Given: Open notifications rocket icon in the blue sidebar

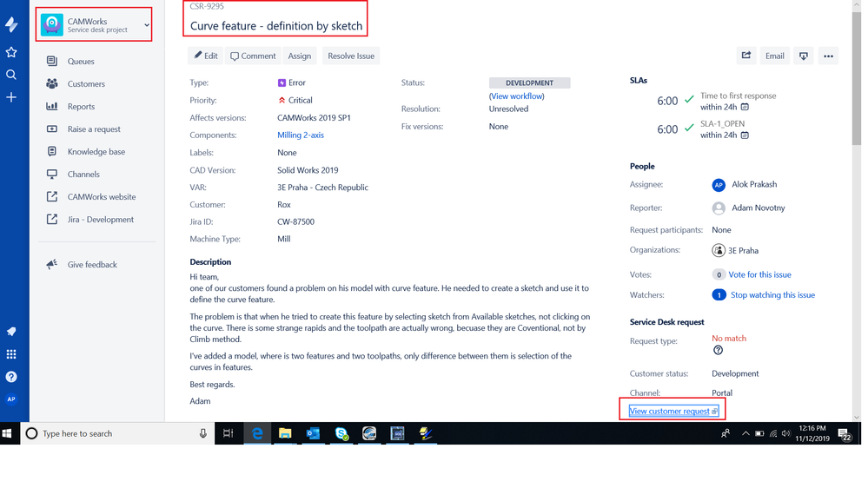Looking at the screenshot, I should click(x=11, y=332).
